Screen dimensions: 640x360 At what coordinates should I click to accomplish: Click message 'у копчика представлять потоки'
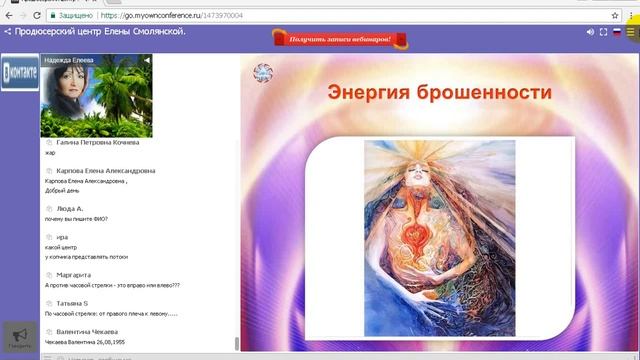[x=86, y=257]
